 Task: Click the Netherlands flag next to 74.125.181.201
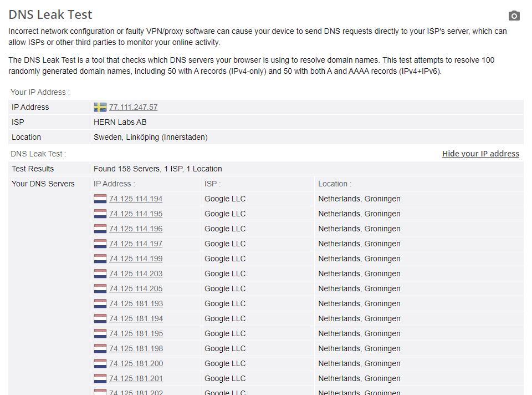pyautogui.click(x=100, y=378)
